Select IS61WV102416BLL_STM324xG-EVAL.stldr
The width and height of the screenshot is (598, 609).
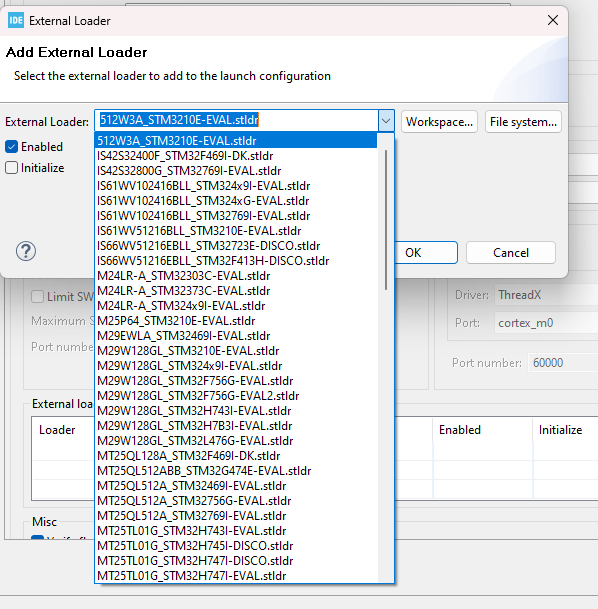[236, 201]
